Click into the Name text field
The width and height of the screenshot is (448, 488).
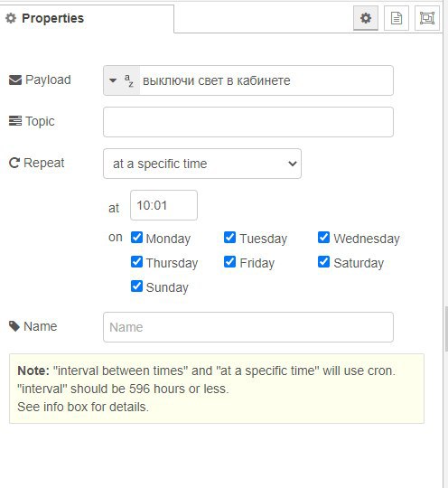248,327
